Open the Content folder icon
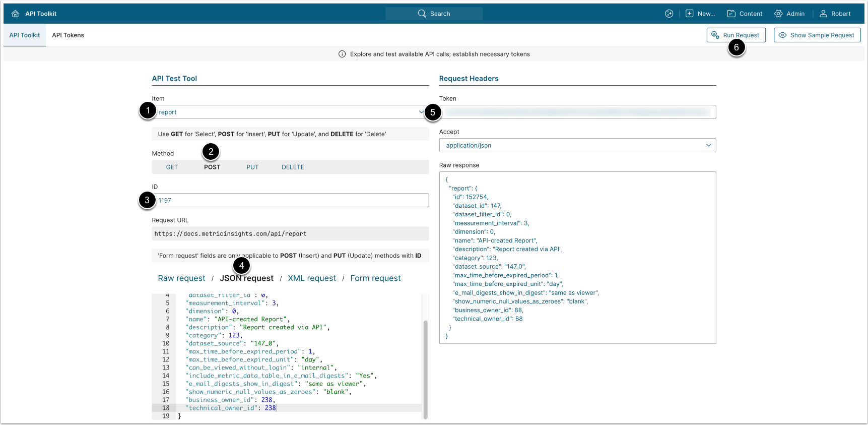 [x=731, y=14]
